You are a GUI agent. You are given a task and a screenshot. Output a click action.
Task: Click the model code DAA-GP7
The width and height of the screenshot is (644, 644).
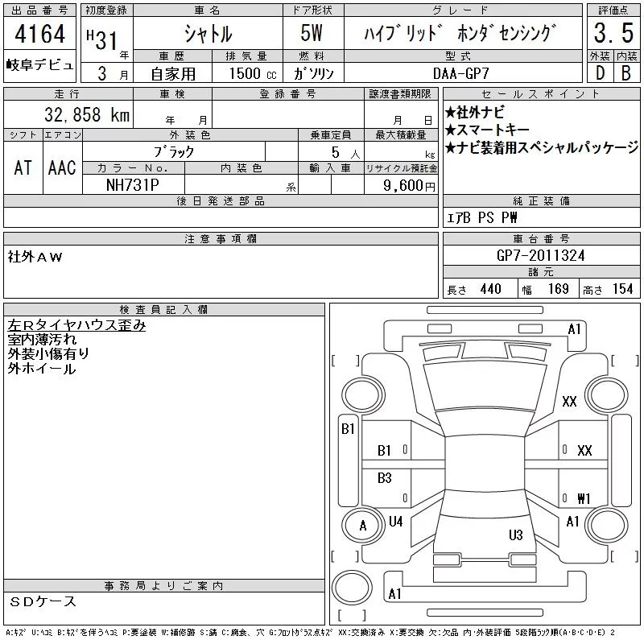(x=461, y=72)
